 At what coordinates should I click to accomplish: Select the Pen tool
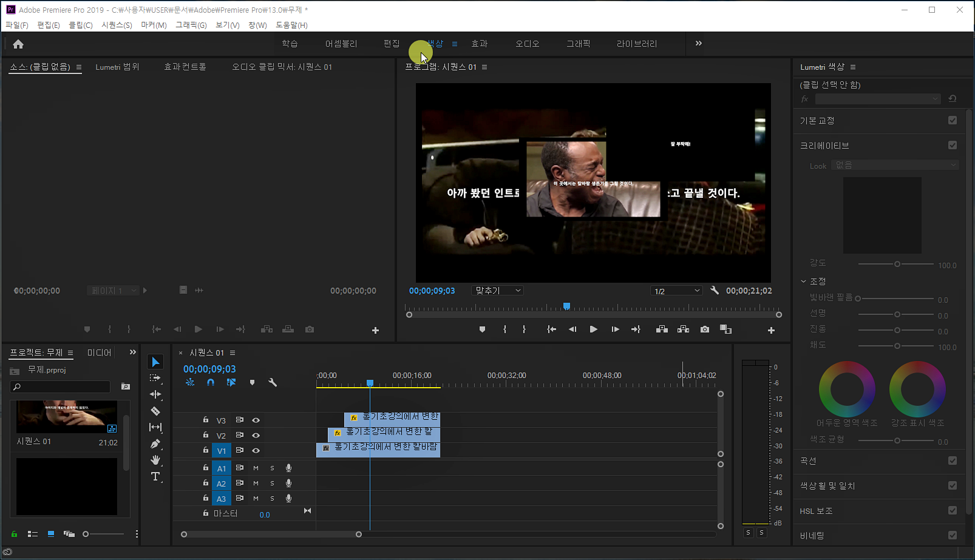pos(155,444)
